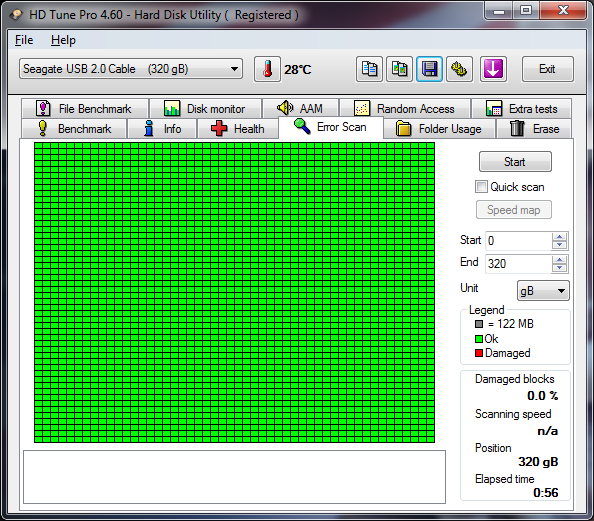Image resolution: width=594 pixels, height=521 pixels.
Task: Open the Unit gB dropdown
Action: click(x=543, y=291)
